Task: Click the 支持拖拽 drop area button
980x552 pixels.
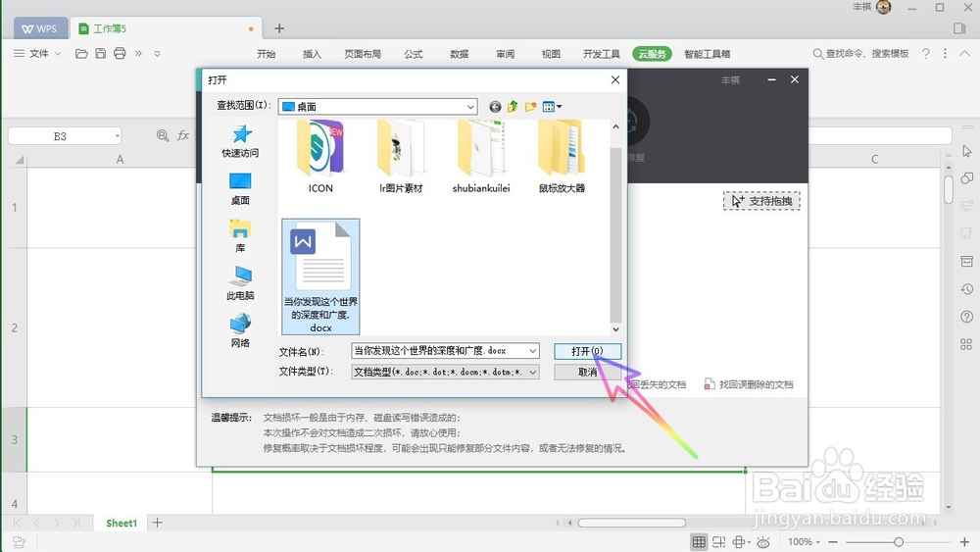Action: (761, 201)
